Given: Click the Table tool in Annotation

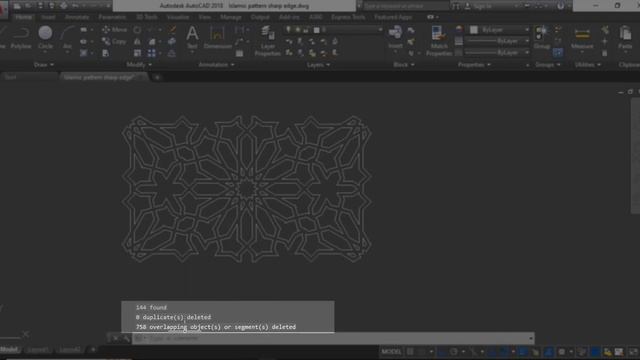Looking at the screenshot, I should [240, 53].
